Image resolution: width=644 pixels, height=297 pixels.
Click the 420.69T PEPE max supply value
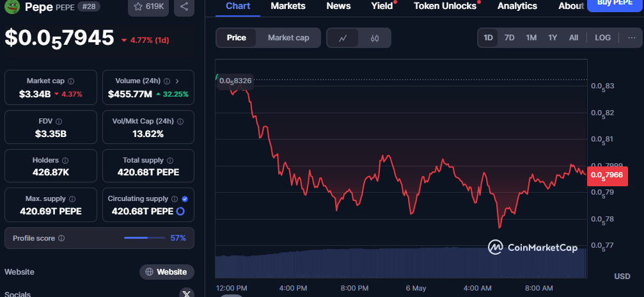pos(51,211)
